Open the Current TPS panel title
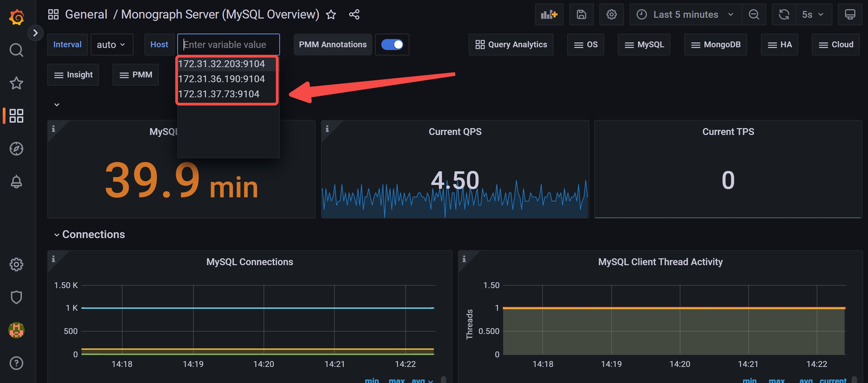Image resolution: width=868 pixels, height=383 pixels. 728,132
